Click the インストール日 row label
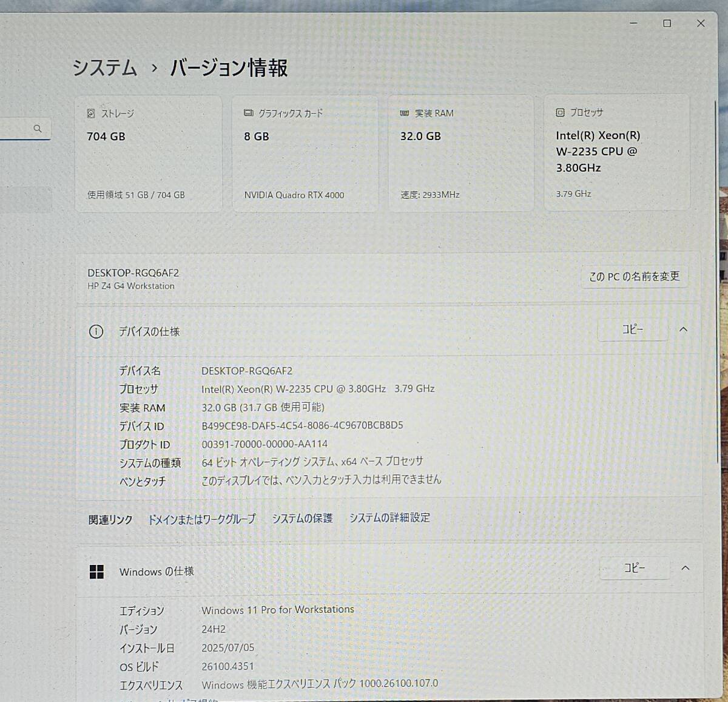 pyautogui.click(x=147, y=649)
